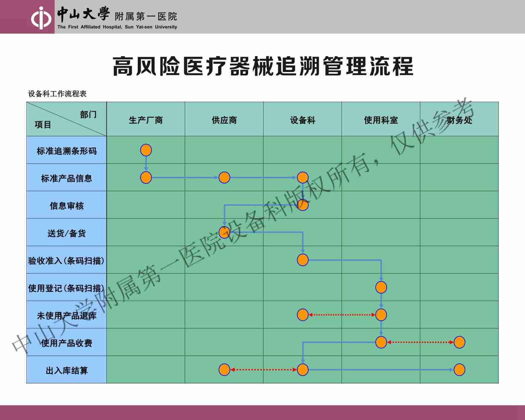Click the 中山大學 calligraphy title

[83, 14]
